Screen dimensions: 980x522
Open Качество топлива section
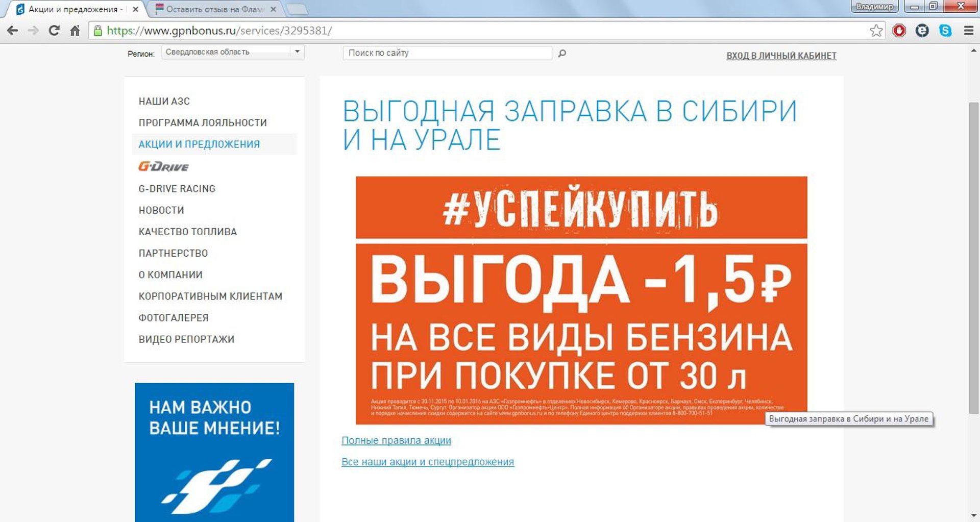point(187,232)
